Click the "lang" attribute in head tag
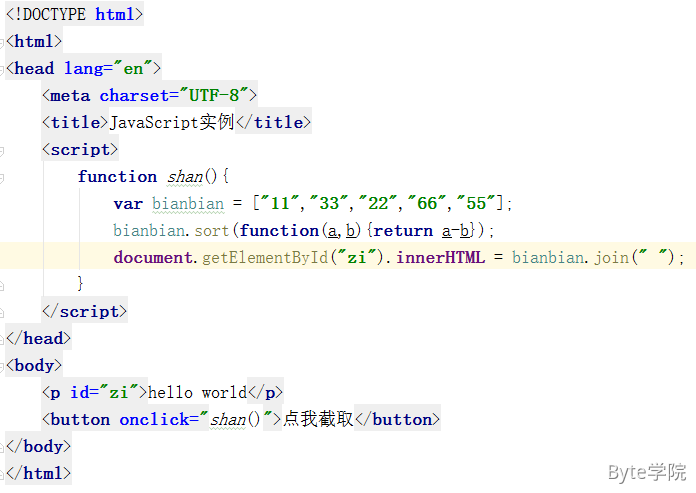696x493 pixels. point(83,69)
